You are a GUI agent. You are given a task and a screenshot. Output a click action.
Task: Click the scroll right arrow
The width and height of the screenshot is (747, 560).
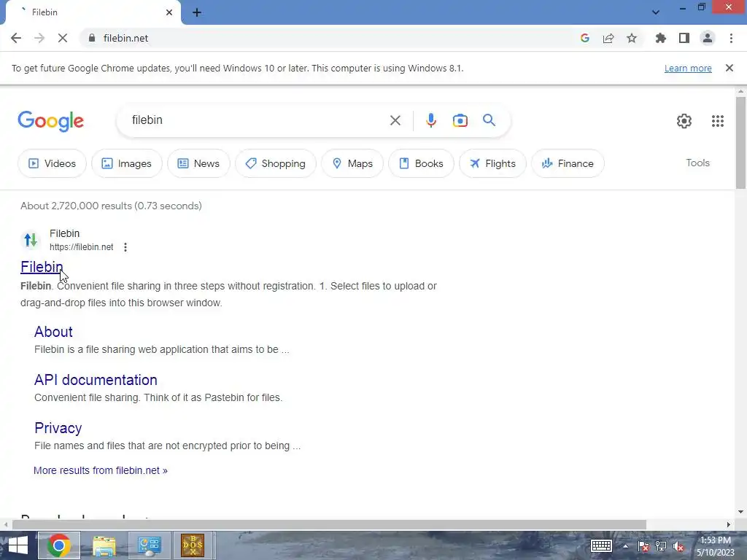729,525
